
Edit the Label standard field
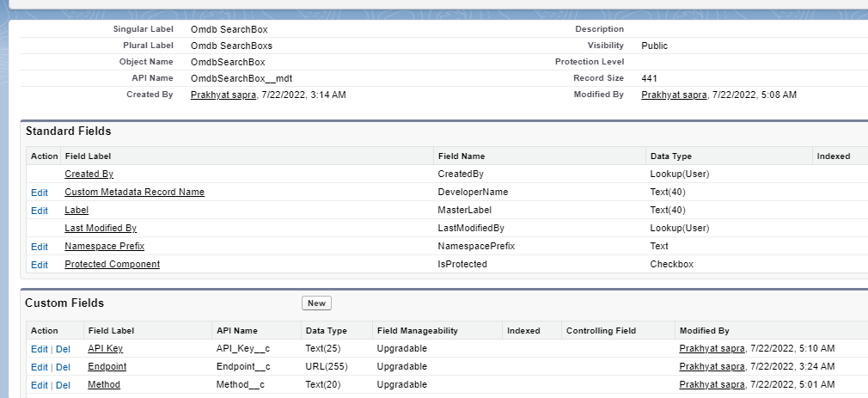40,211
